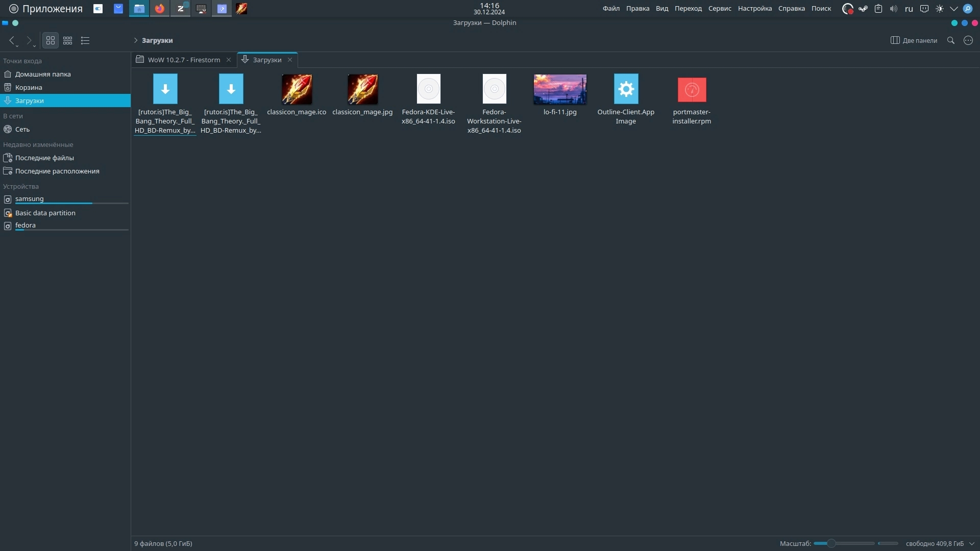Open the Steam tray icon
The height and width of the screenshot is (551, 980).
click(863, 9)
